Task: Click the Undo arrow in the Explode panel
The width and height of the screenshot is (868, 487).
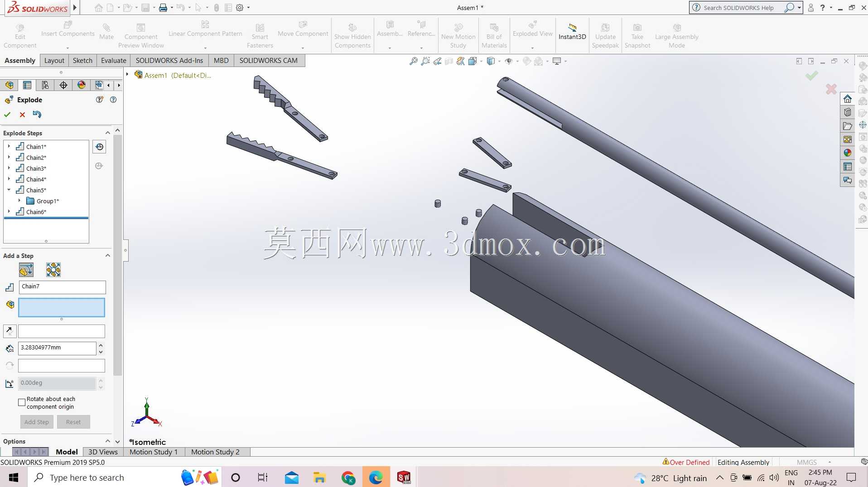Action: click(x=37, y=114)
